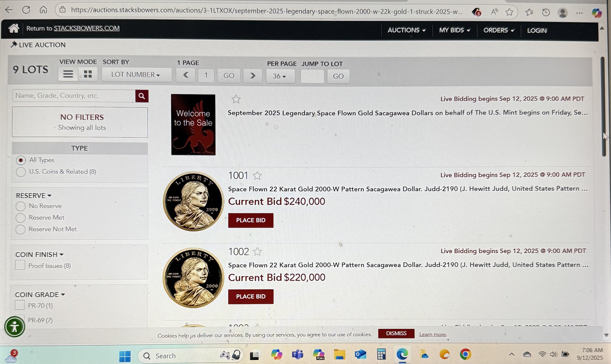This screenshot has height=364, width=611.
Task: Open the accessibility options icon
Action: (x=14, y=327)
